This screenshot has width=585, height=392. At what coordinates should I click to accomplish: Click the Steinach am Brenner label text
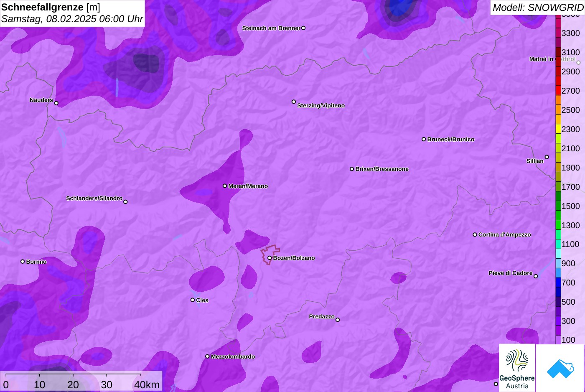pyautogui.click(x=272, y=28)
